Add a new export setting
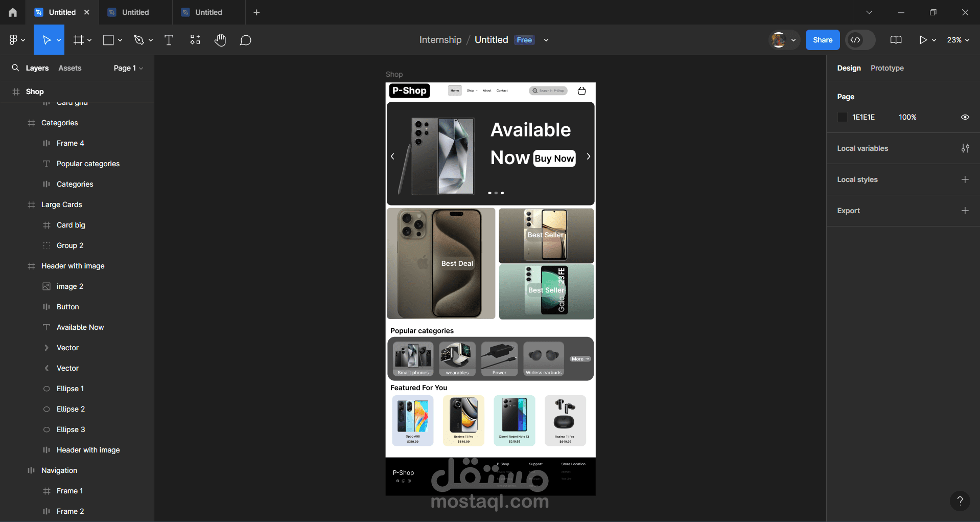980x522 pixels. coord(965,211)
